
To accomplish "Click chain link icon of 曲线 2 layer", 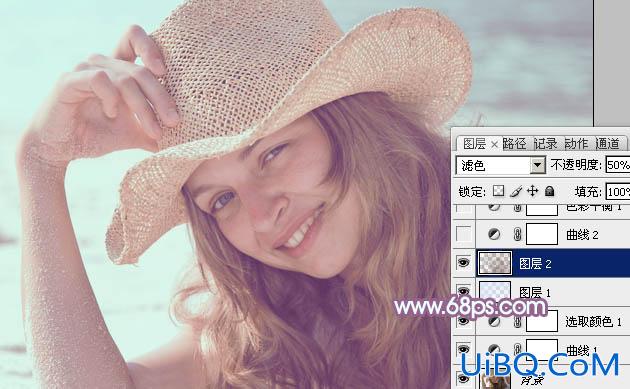I will pyautogui.click(x=518, y=234).
